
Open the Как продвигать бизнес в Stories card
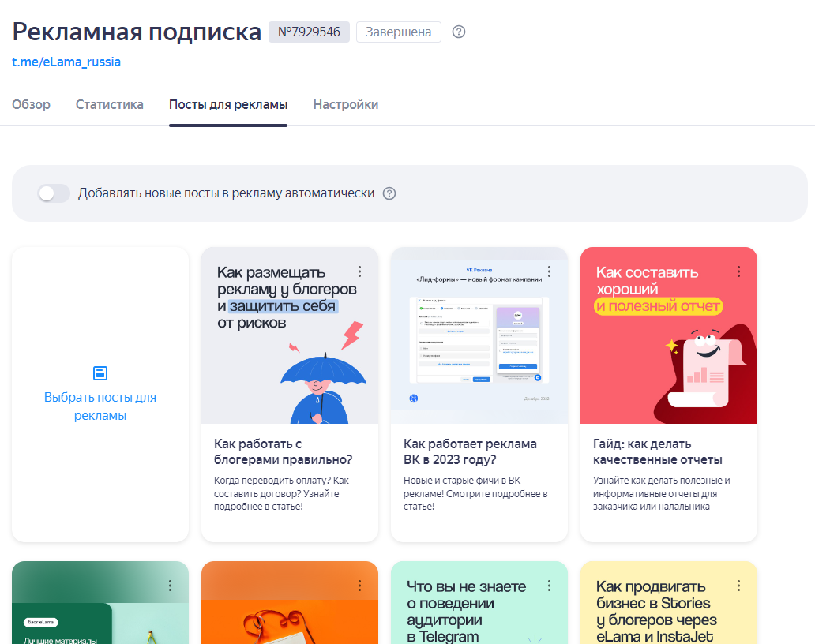[x=668, y=602]
